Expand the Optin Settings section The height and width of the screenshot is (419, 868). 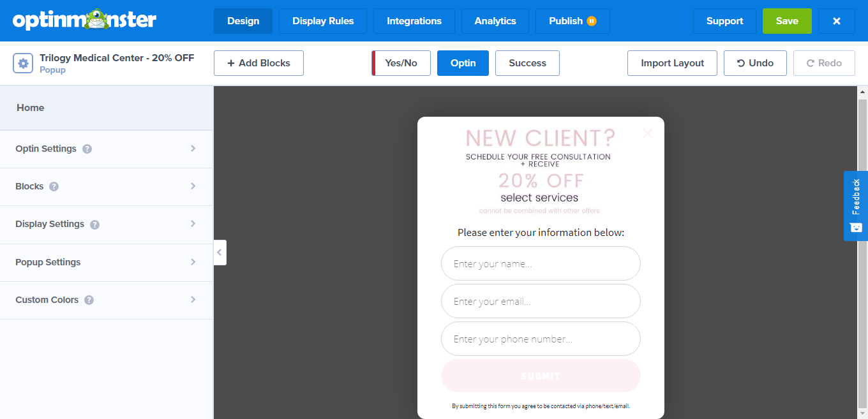click(106, 149)
